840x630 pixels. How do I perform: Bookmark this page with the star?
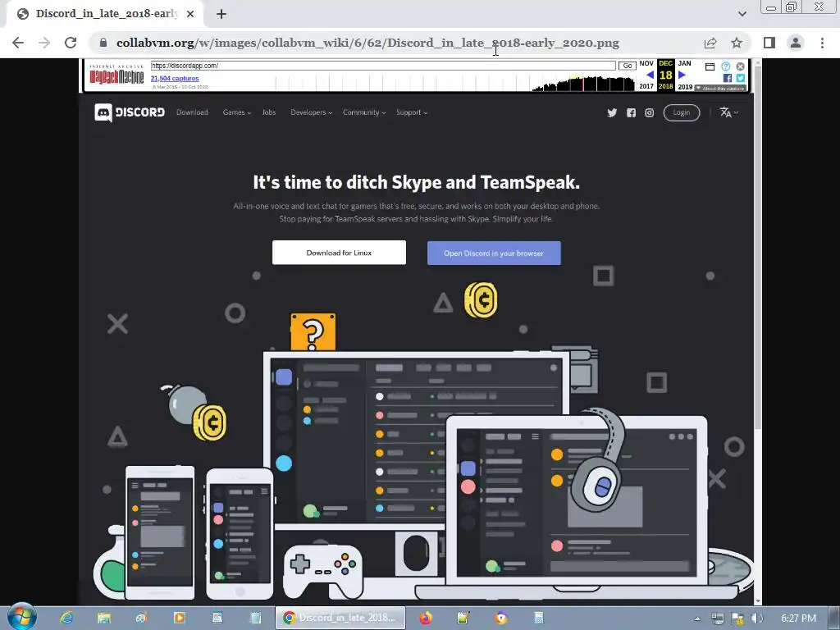tap(737, 43)
